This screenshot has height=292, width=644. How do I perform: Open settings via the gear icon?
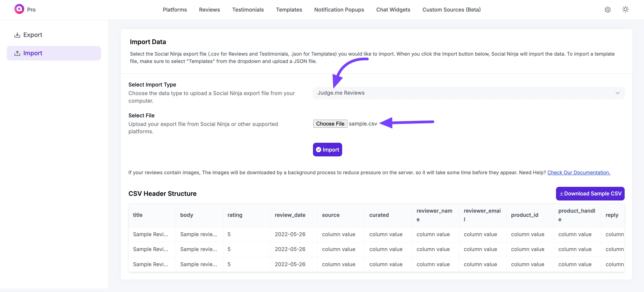point(607,9)
